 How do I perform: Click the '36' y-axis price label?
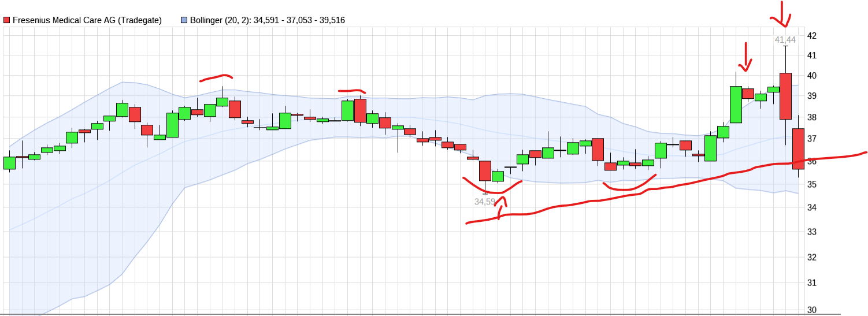pyautogui.click(x=811, y=162)
